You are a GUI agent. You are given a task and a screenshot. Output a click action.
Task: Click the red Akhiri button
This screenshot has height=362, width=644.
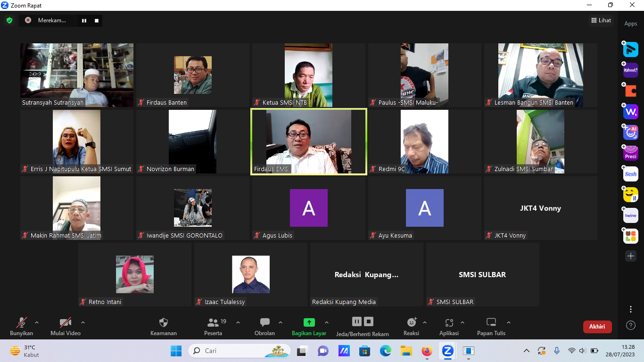597,327
